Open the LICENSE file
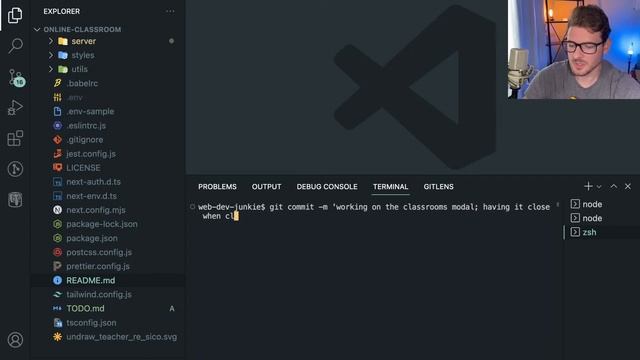 coord(83,168)
